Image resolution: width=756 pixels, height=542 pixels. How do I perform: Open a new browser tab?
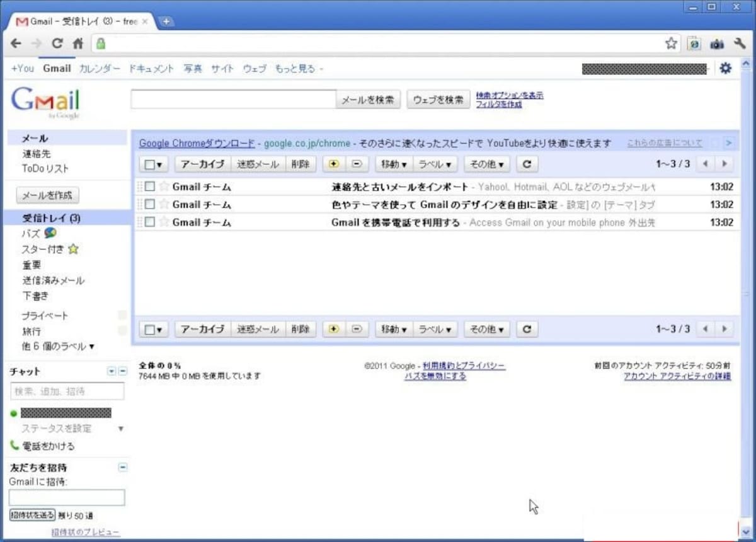click(x=166, y=21)
